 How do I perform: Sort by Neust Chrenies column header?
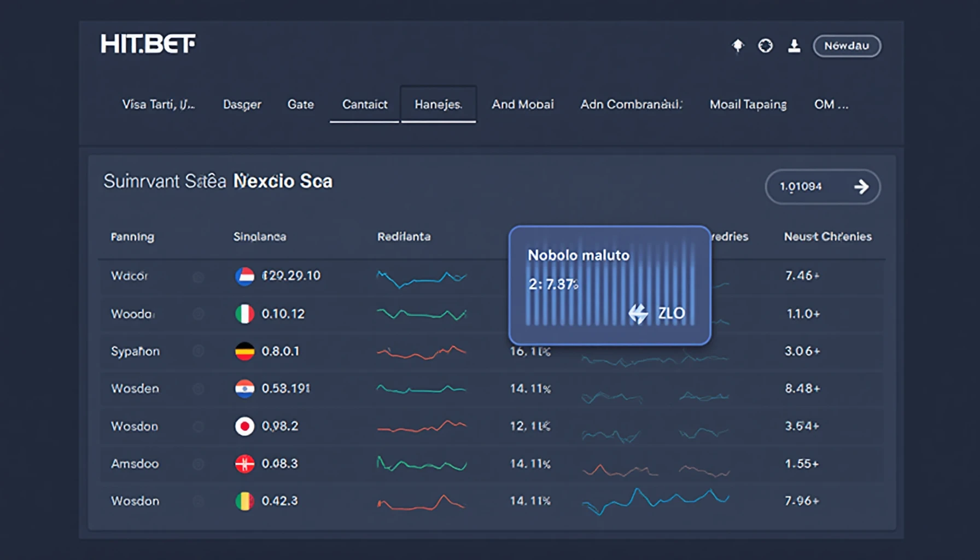click(x=828, y=237)
